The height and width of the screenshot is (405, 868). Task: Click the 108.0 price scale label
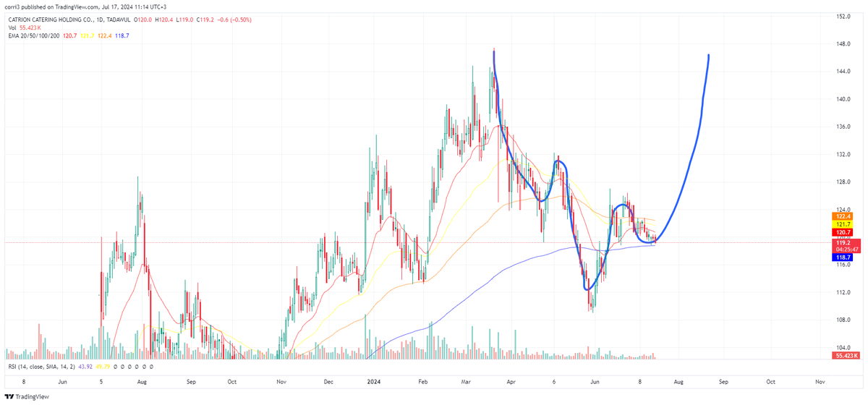click(844, 320)
